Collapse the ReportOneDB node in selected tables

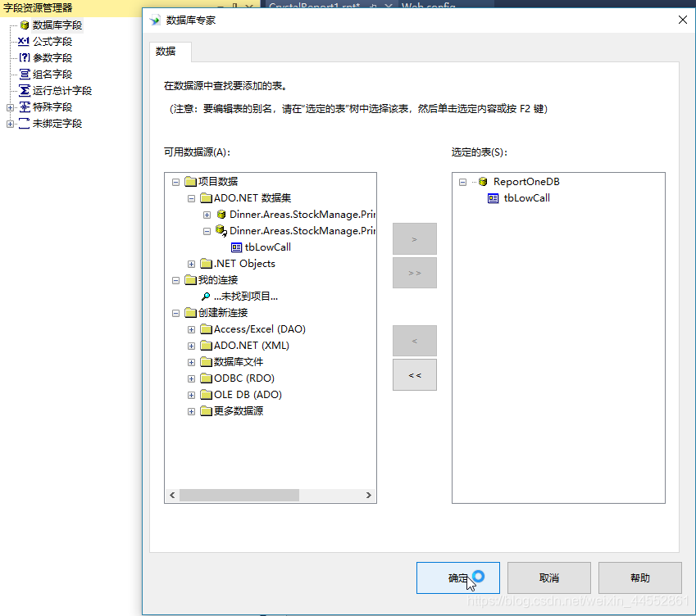(462, 182)
